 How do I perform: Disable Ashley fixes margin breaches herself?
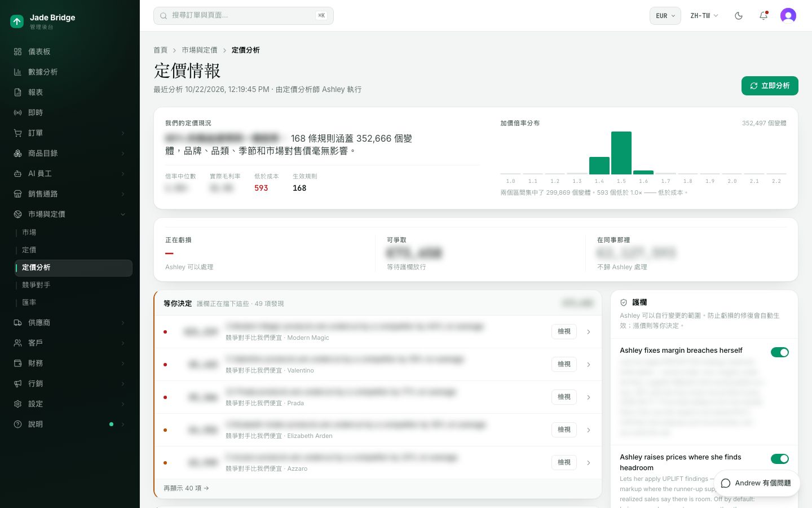(780, 352)
